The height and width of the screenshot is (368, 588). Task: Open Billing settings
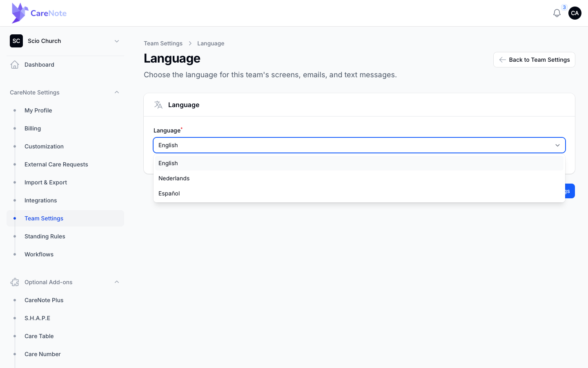(65, 128)
